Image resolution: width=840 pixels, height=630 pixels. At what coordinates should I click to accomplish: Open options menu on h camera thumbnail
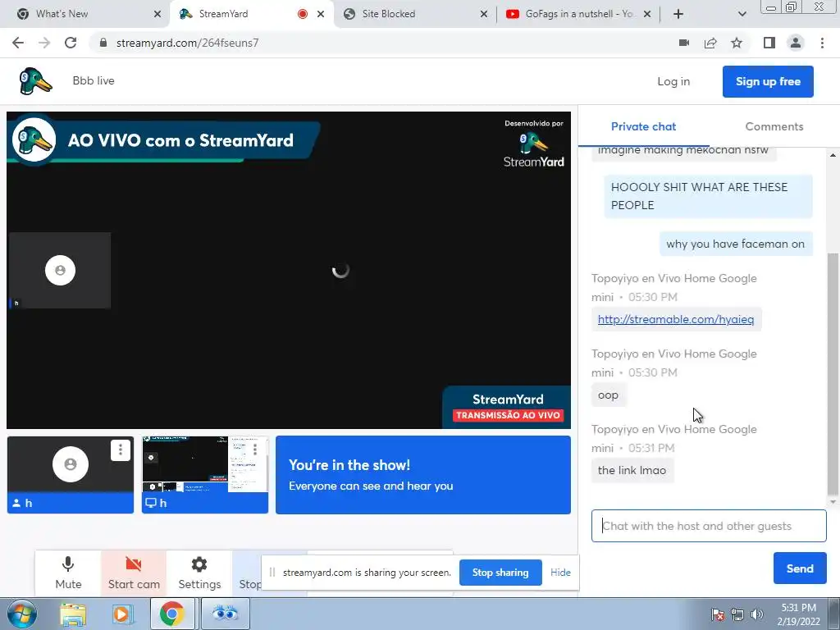[121, 450]
